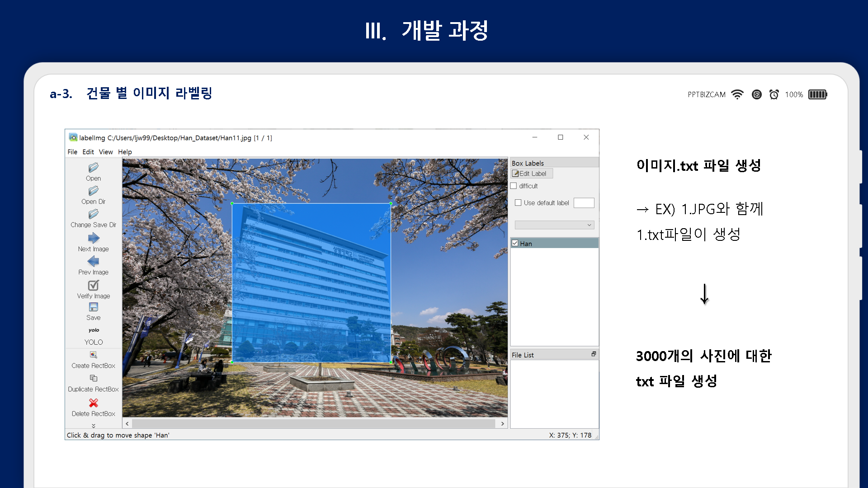Uncheck the Han label checkbox
Screen dimensions: 868x488
[515, 243]
